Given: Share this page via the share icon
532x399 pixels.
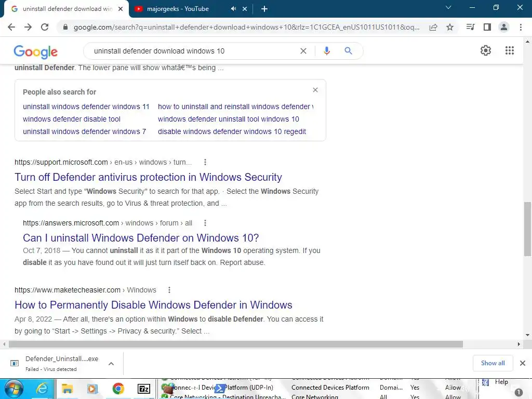Looking at the screenshot, I should pos(433,27).
